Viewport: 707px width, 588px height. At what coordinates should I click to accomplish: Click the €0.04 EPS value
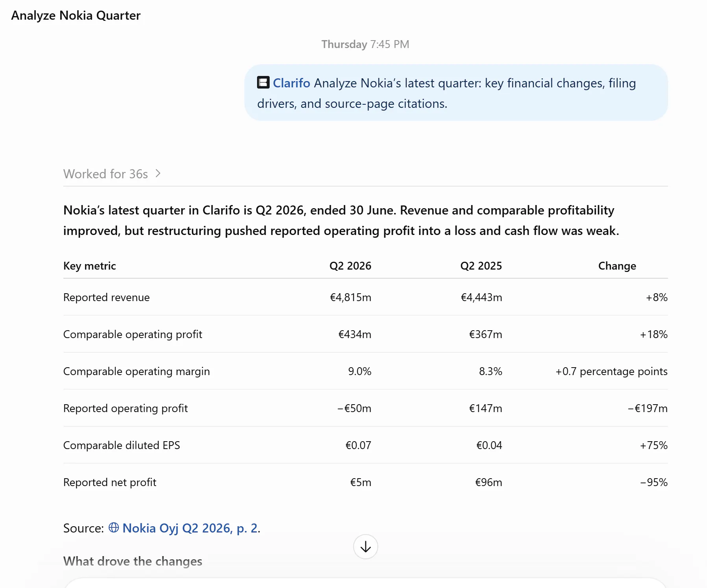coord(489,445)
